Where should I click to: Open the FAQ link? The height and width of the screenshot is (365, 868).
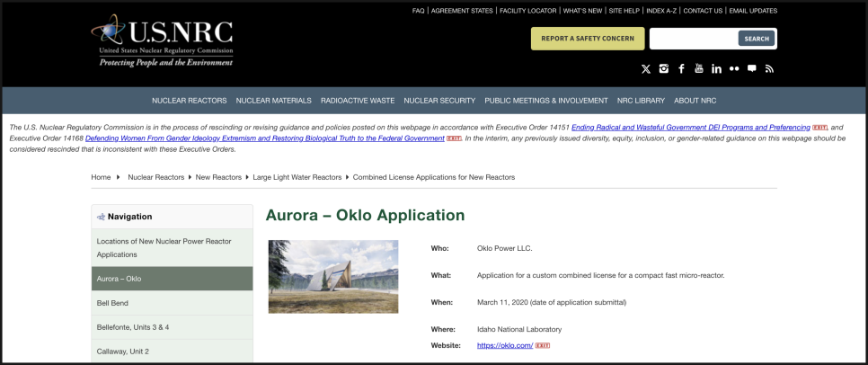pyautogui.click(x=418, y=11)
